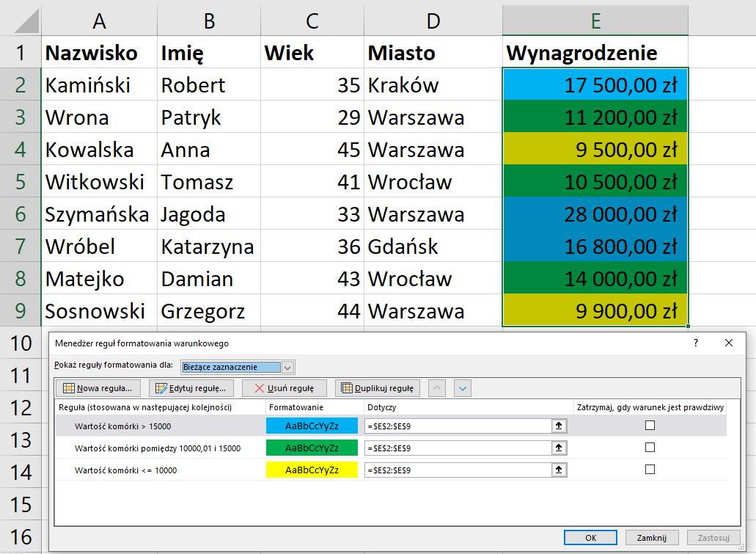
Task: Enable stop-if-true checkbox for the yellow rule
Action: click(x=649, y=470)
